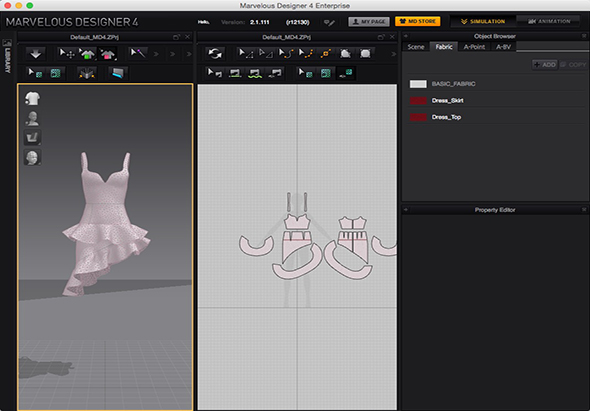590x411 pixels.
Task: Select the Edit Curvature tool in the 2D toolbar
Action: 286,54
